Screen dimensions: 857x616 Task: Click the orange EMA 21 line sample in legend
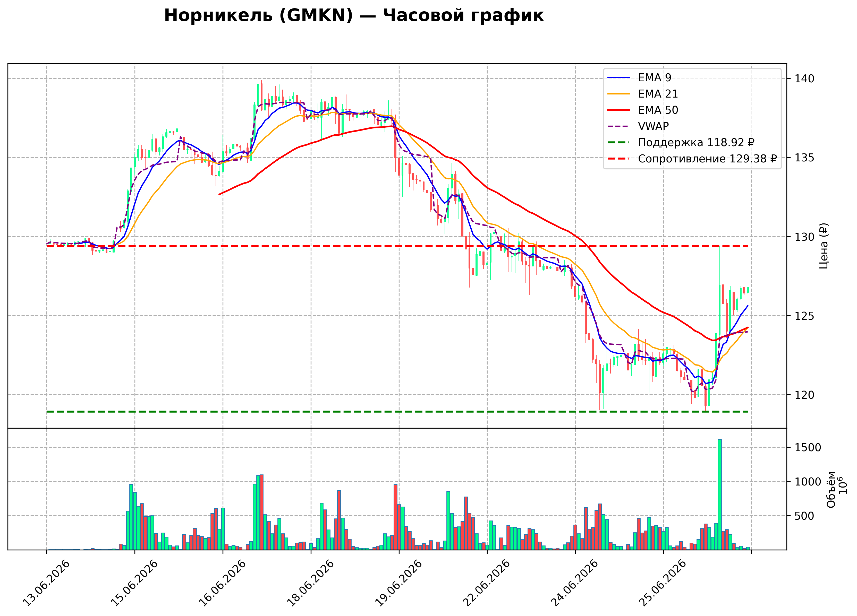point(619,94)
